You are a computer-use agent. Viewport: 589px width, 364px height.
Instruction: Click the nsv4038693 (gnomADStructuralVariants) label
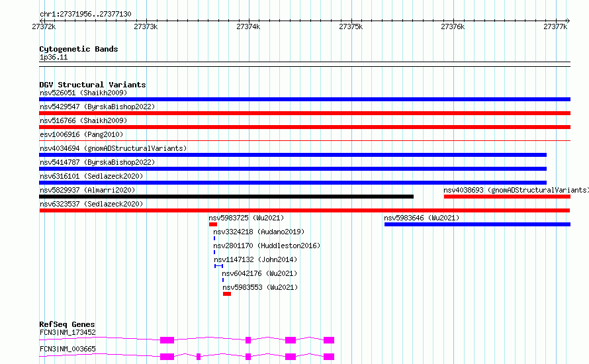[x=516, y=190]
